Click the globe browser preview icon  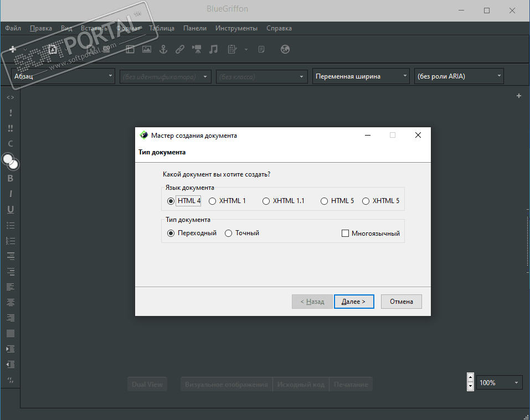point(285,49)
